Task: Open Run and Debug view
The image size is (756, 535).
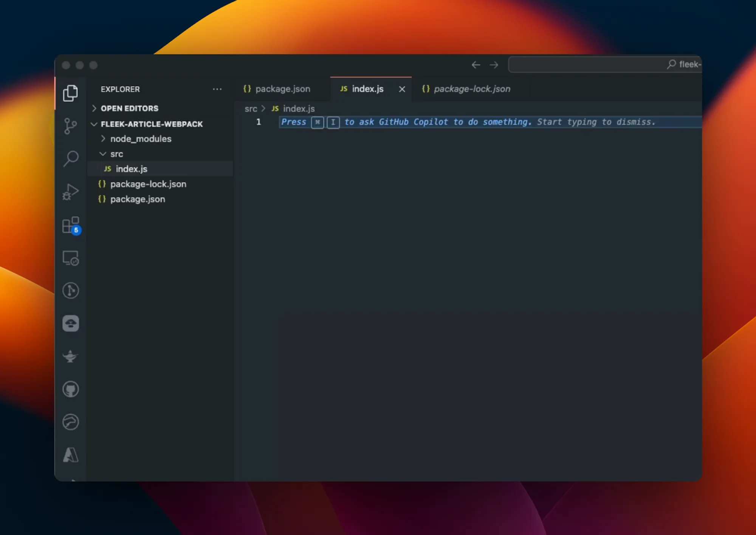Action: pos(70,192)
